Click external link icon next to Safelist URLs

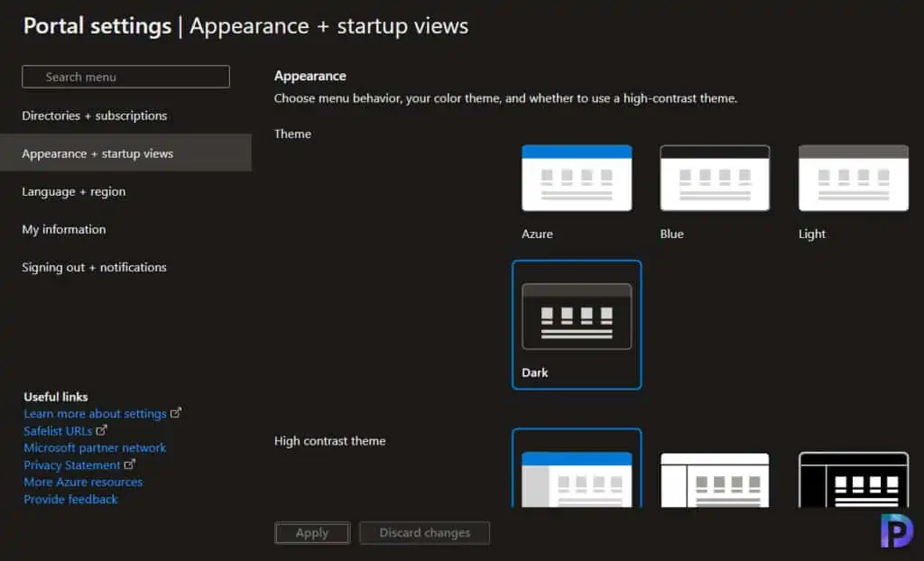click(101, 430)
